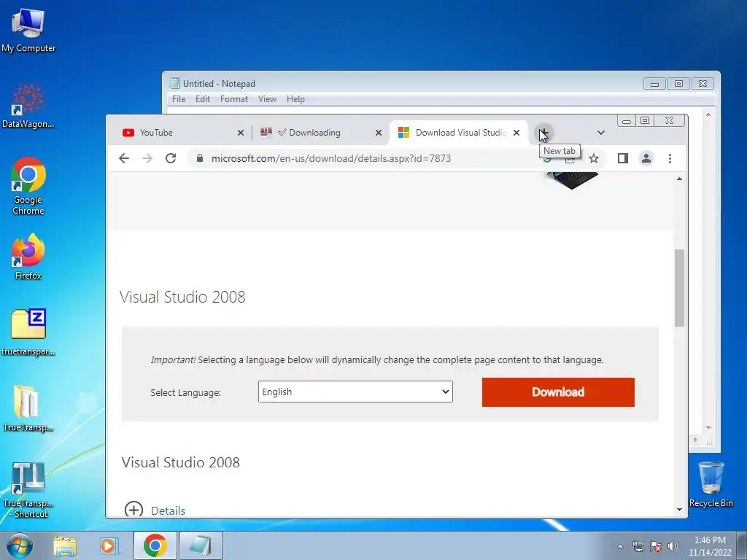Select the TrueTransp folder icon
Image resolution: width=747 pixels, height=560 pixels.
point(28,408)
